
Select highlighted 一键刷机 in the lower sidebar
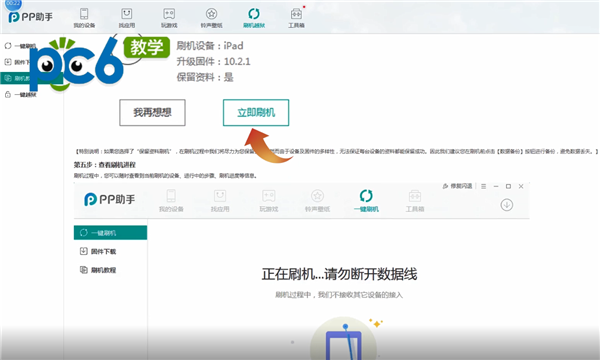click(110, 233)
